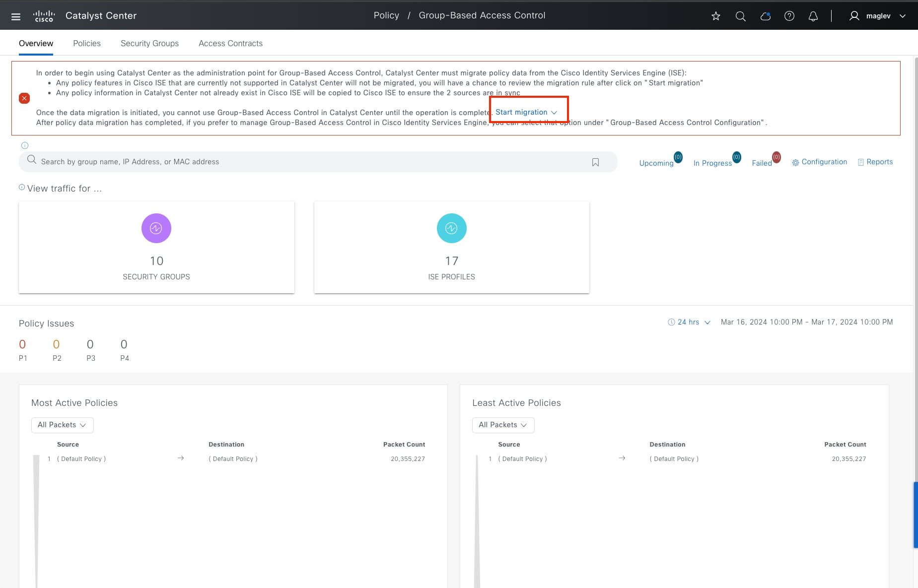Click the favorites star icon
This screenshot has height=588, width=918.
(716, 16)
